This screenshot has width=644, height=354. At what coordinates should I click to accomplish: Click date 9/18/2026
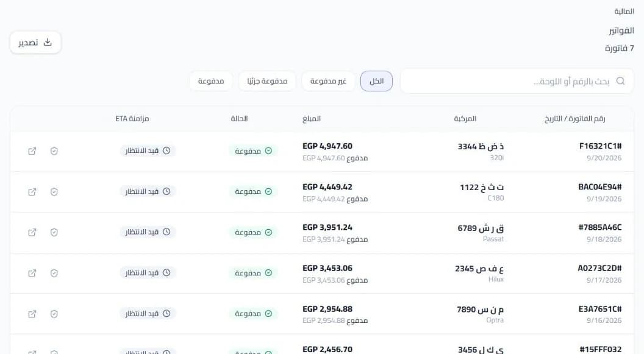coord(604,239)
